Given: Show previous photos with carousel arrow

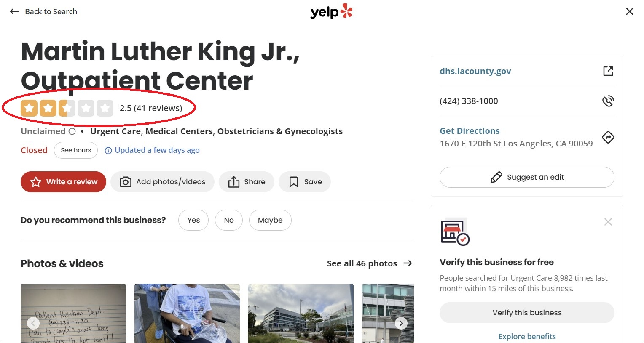Looking at the screenshot, I should (x=33, y=323).
